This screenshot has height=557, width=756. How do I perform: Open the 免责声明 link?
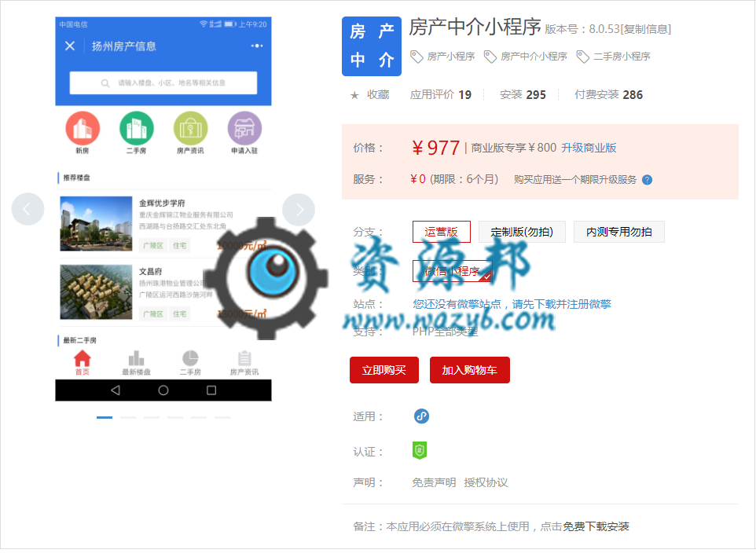[434, 483]
